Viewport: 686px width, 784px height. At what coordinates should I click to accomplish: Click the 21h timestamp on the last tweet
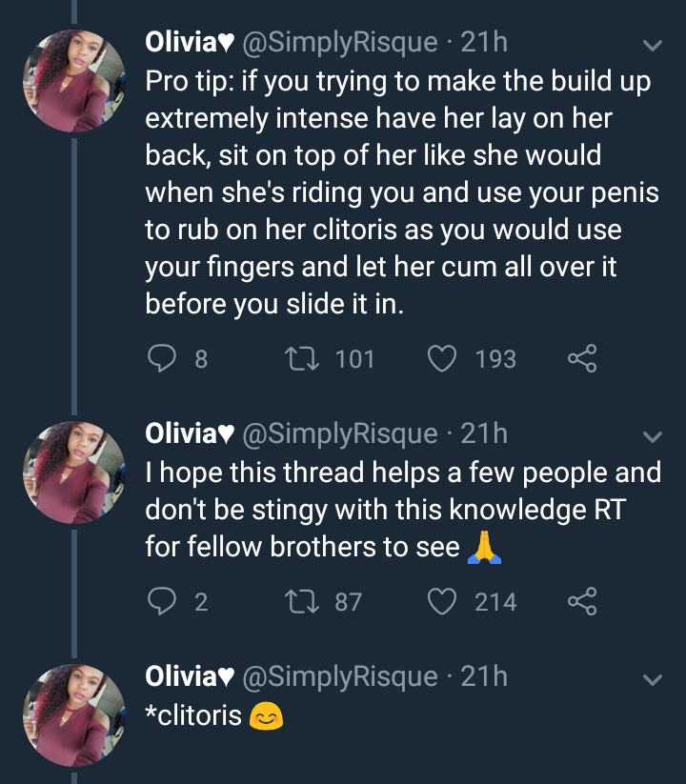pyautogui.click(x=484, y=676)
